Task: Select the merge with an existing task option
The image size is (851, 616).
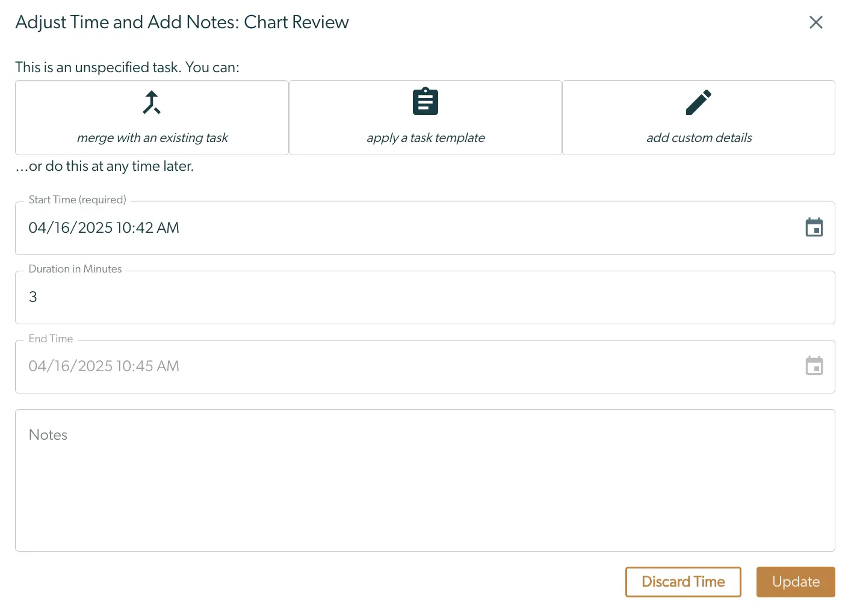Action: coord(151,117)
